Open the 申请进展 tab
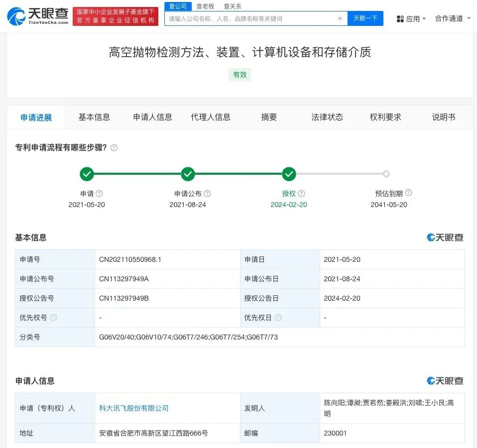 [x=36, y=117]
